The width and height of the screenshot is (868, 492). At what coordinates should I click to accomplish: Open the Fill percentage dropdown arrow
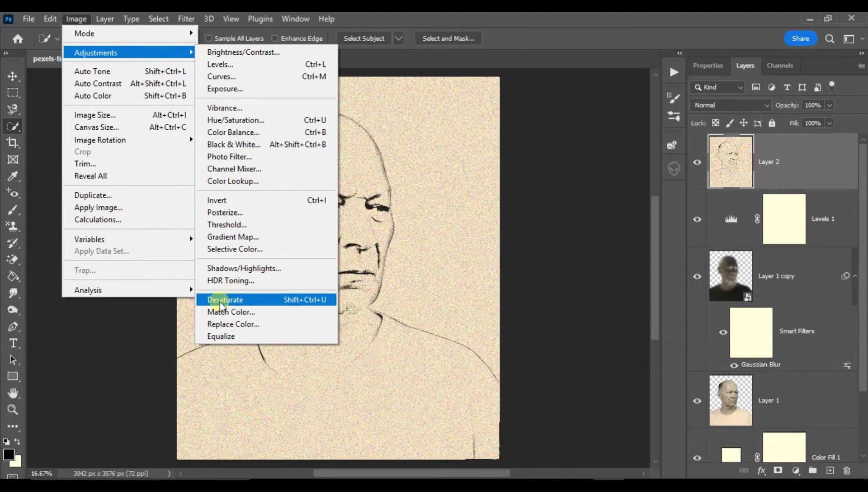[829, 123]
